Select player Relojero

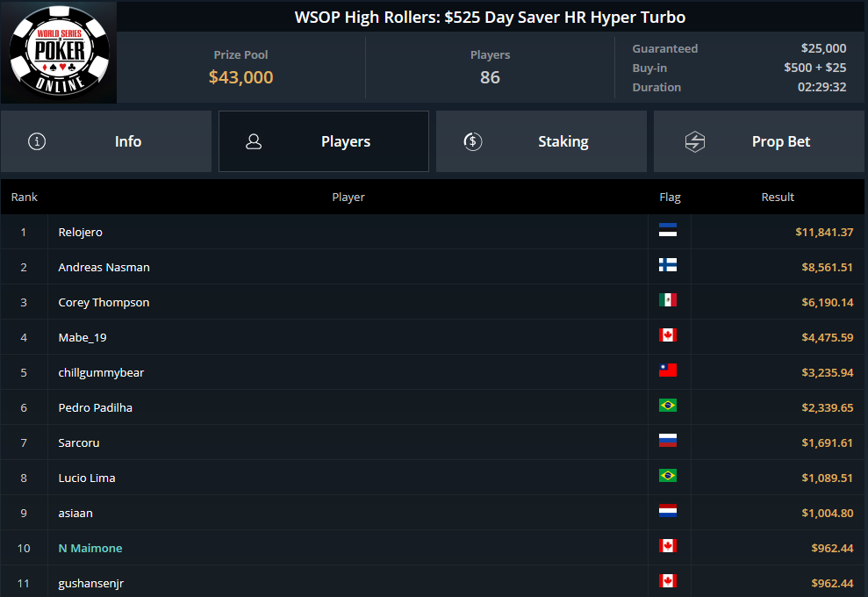80,232
